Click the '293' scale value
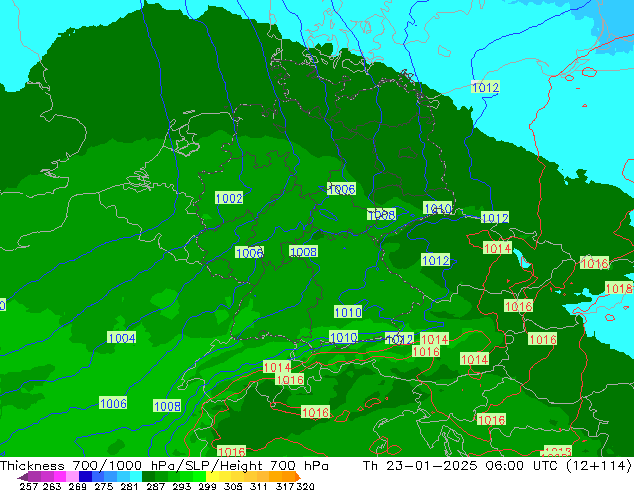 coord(182,486)
